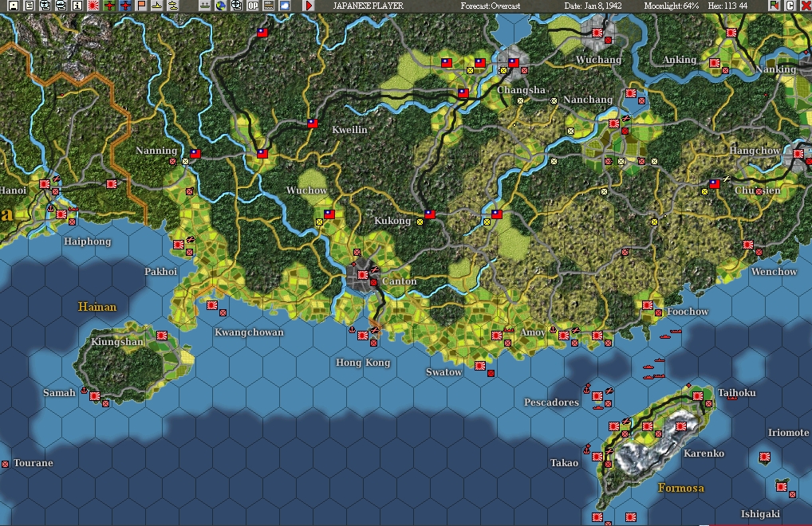Select the Japanese flag near Iriomote

(764, 457)
